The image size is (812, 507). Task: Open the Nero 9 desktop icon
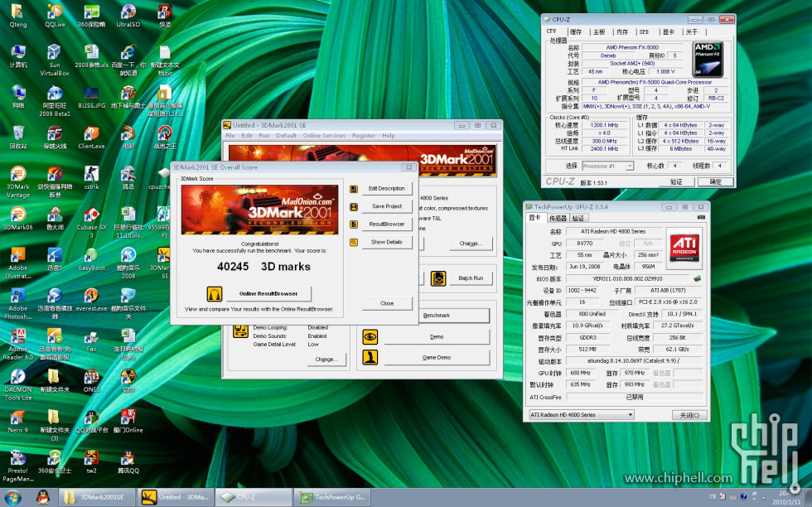pos(18,421)
